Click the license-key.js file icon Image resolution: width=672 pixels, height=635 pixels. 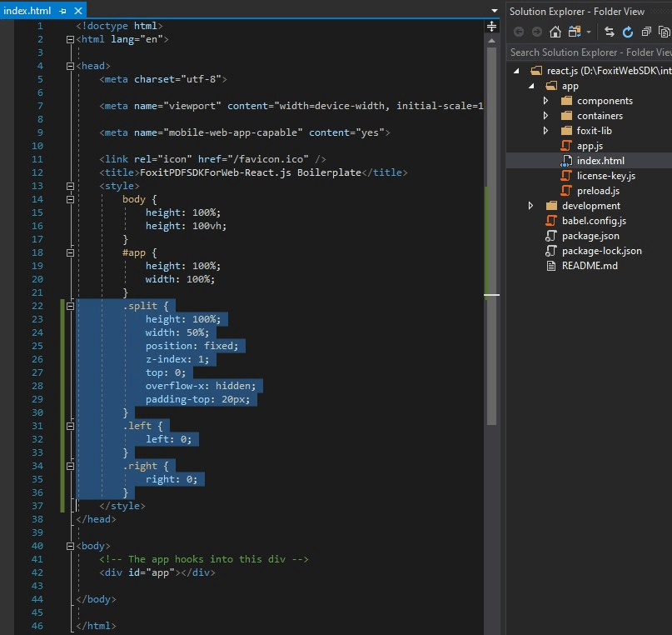(566, 176)
